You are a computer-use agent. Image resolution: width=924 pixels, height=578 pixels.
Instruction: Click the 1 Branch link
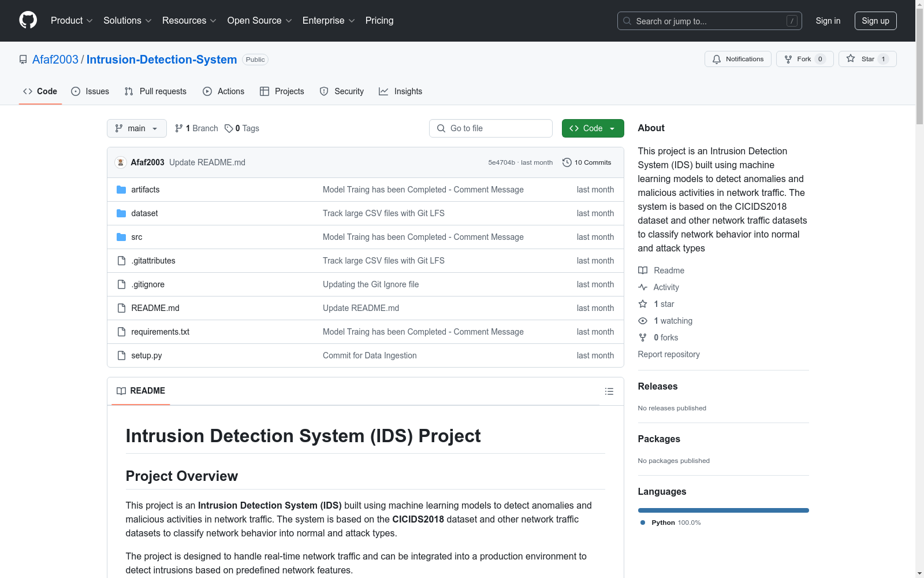196,128
